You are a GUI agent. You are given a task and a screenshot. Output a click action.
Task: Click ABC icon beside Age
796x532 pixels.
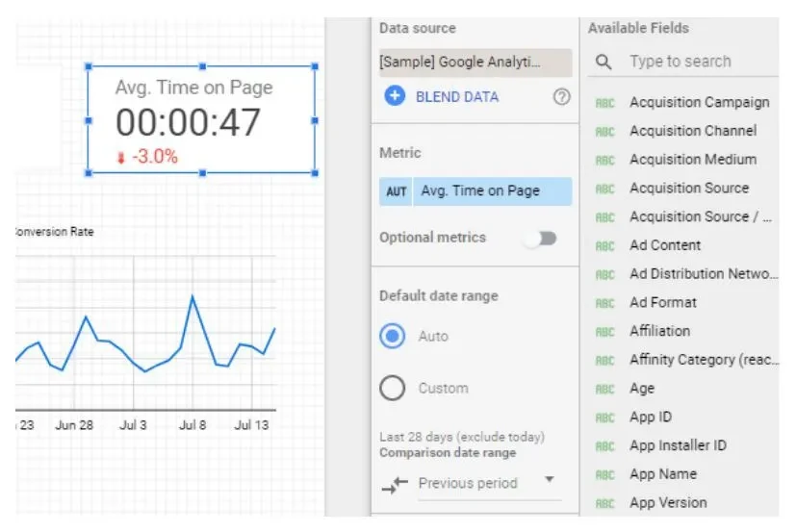604,390
